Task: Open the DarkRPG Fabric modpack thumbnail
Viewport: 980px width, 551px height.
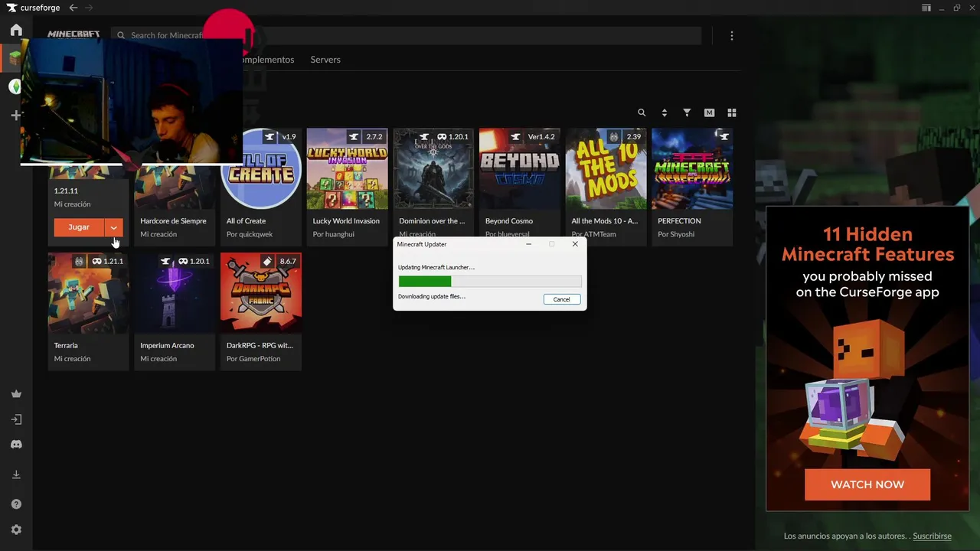Action: [261, 294]
